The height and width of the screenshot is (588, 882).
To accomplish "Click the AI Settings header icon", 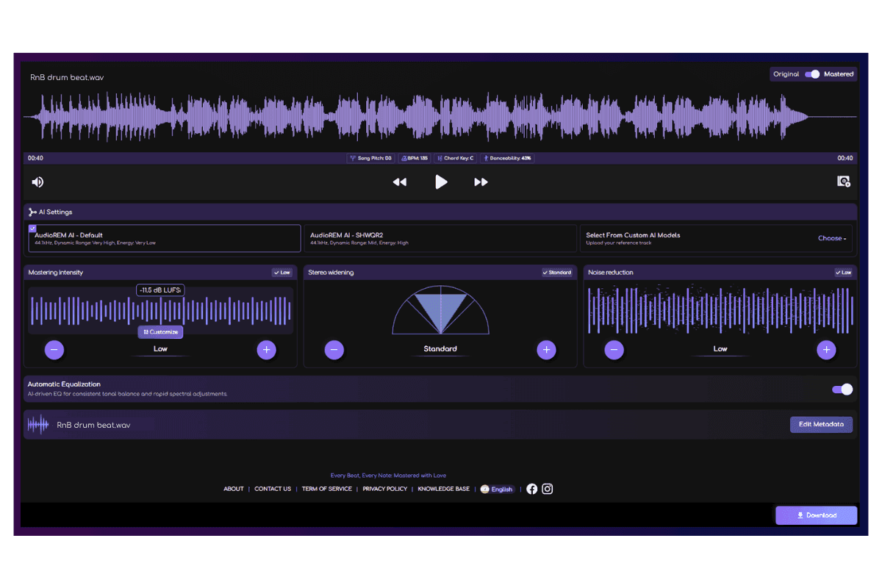I will [x=33, y=212].
